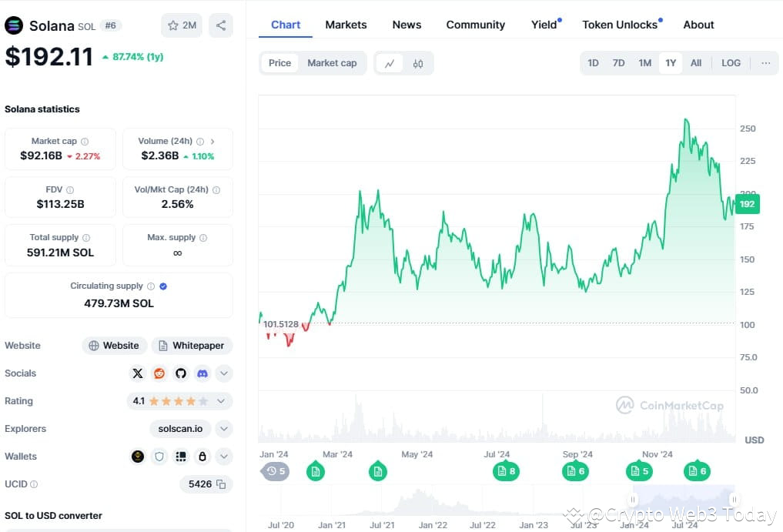Switch chart to Market cap view

coord(332,62)
